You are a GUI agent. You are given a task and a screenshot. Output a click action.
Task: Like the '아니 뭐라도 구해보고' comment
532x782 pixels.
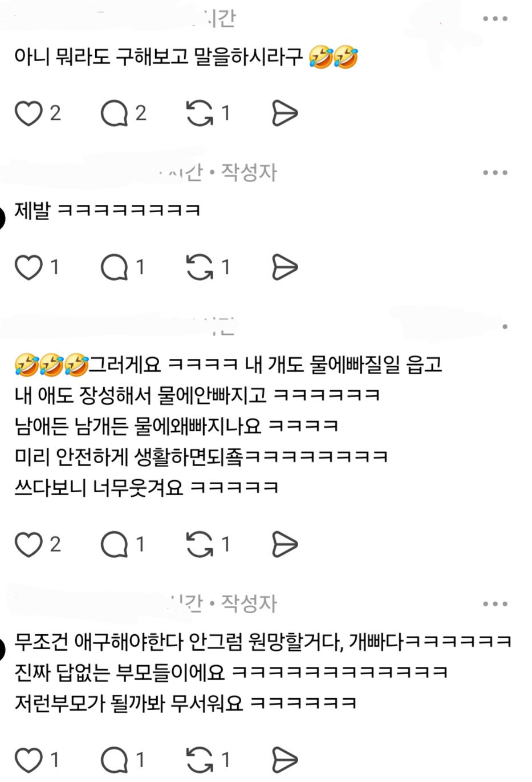click(x=28, y=113)
